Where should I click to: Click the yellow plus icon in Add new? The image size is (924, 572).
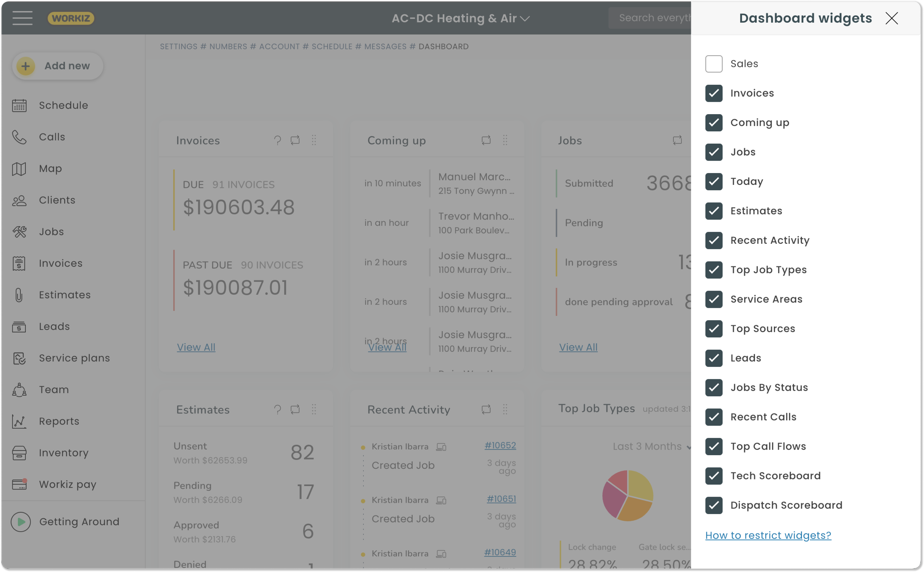25,66
